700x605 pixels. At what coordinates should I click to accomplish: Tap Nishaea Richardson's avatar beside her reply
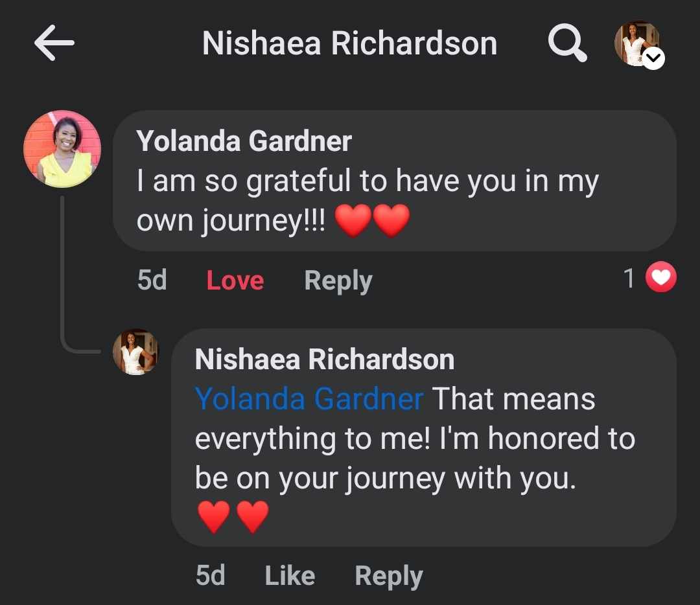coord(135,352)
